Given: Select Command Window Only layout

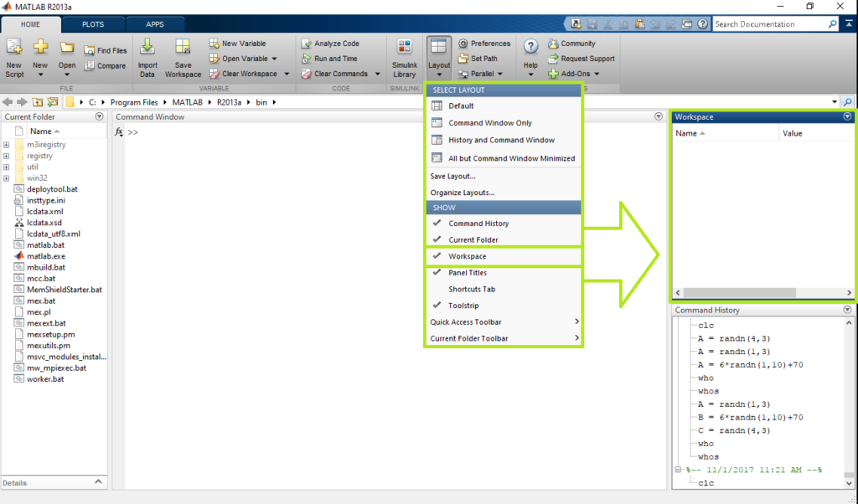Looking at the screenshot, I should 489,123.
